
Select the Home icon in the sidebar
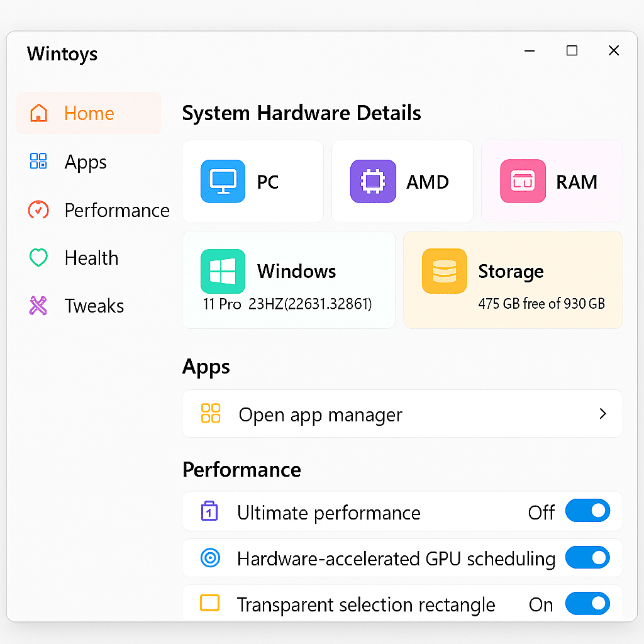[x=38, y=113]
